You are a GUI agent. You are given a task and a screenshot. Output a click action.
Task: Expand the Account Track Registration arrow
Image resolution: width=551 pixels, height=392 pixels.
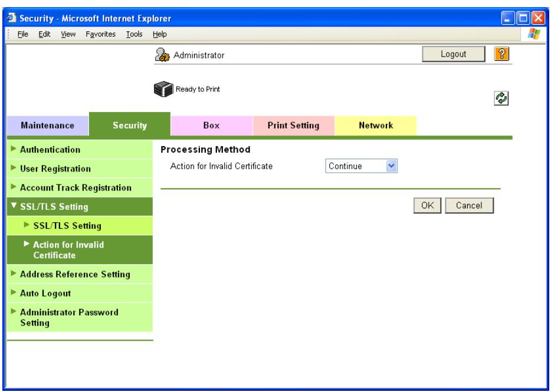pyautogui.click(x=14, y=186)
